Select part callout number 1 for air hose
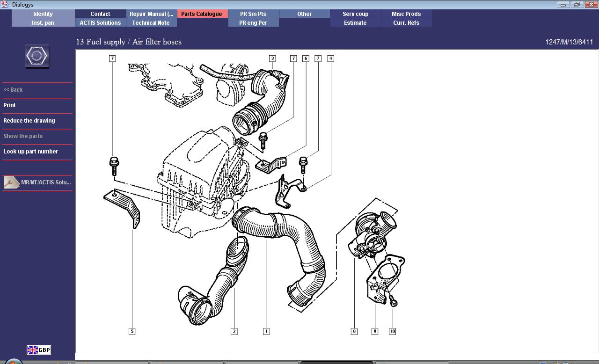The height and width of the screenshot is (364, 599). pos(266,331)
